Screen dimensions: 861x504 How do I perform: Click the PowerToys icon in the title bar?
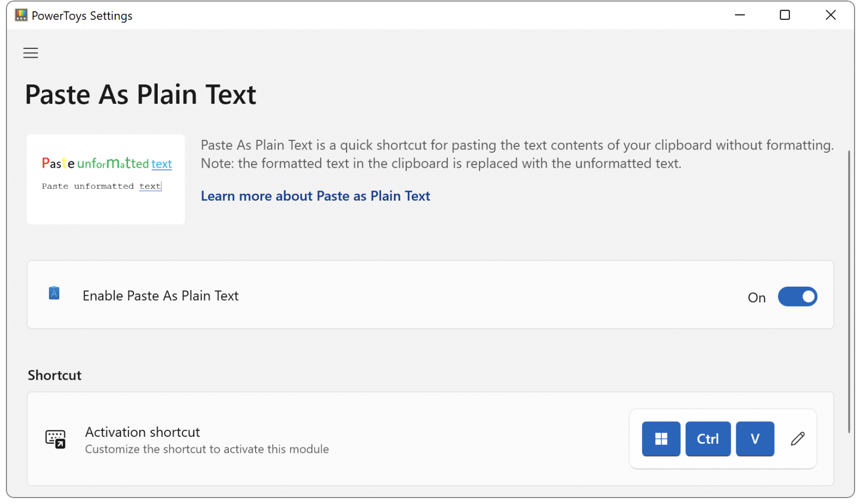20,15
